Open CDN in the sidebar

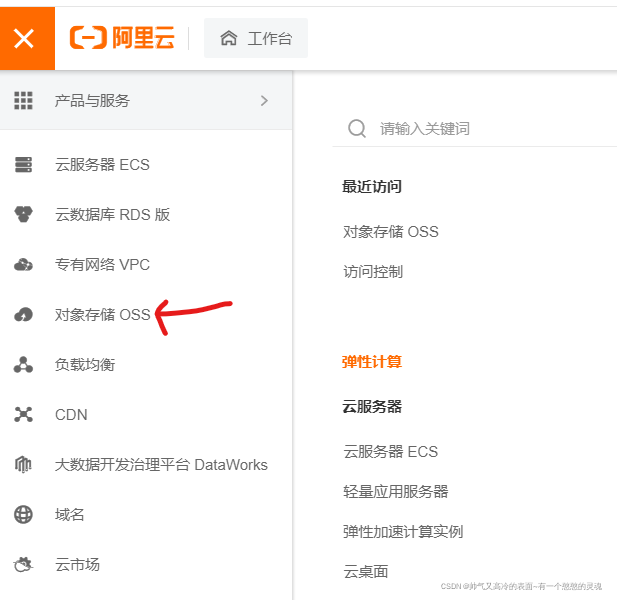point(71,414)
